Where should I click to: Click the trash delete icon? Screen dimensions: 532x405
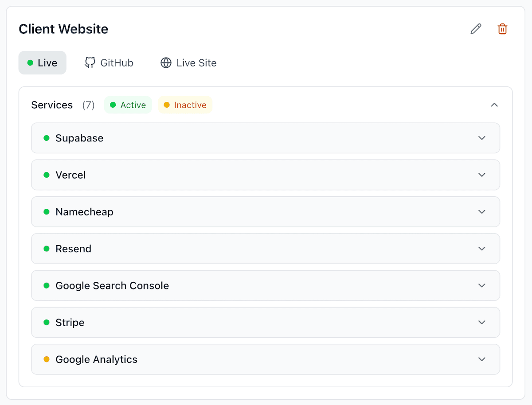point(502,28)
